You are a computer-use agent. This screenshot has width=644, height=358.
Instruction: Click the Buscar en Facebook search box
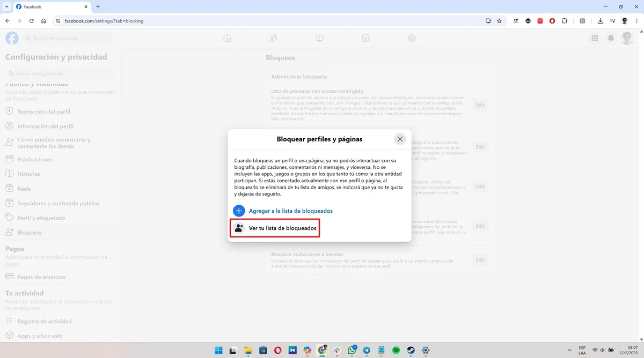(x=68, y=38)
